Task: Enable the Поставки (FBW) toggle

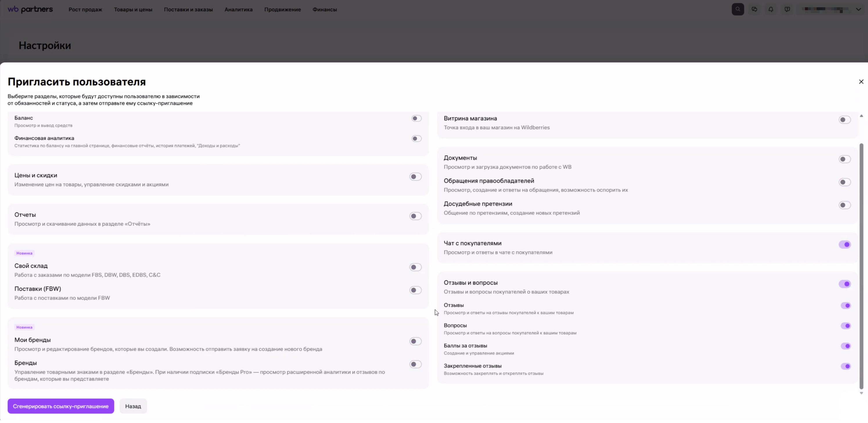Action: tap(416, 290)
